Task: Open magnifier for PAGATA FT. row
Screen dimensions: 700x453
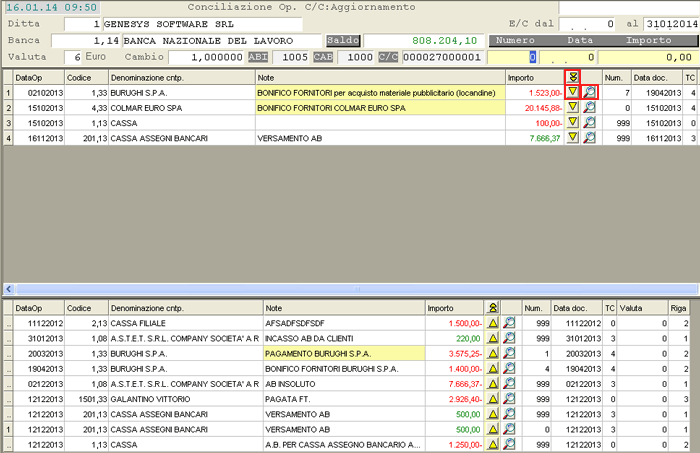Action: (x=509, y=399)
